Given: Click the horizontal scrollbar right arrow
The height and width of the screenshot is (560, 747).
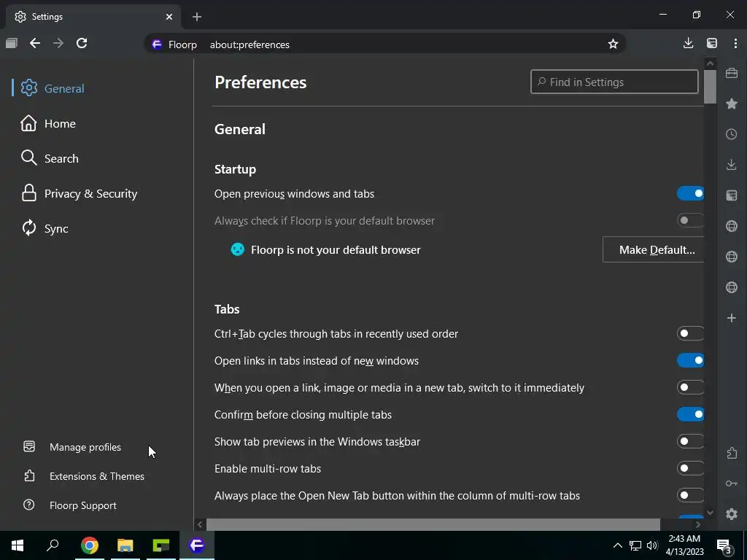Looking at the screenshot, I should tap(698, 524).
